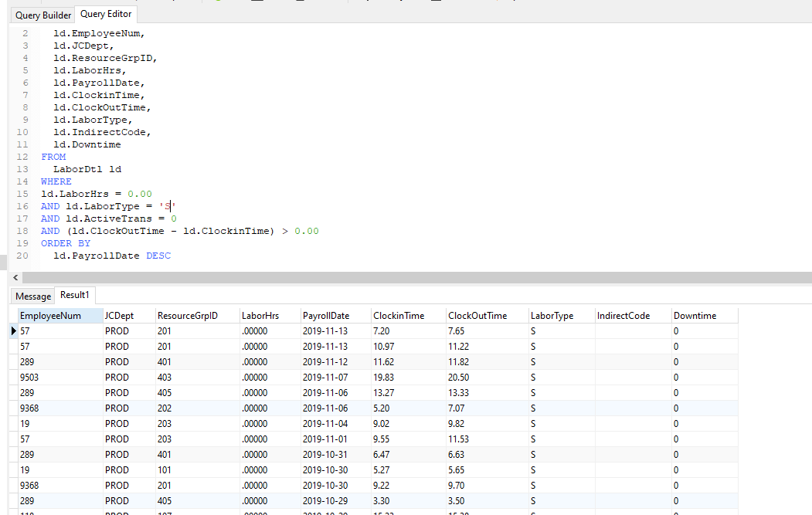Click the ld.LaborHrs = 0.00 condition
The width and height of the screenshot is (812, 515).
click(97, 194)
